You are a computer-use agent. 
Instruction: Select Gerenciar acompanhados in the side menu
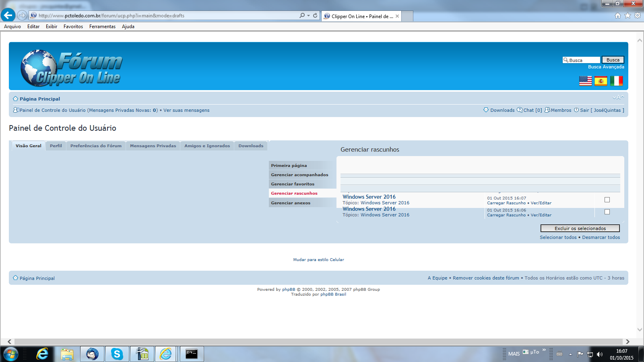[x=303, y=175]
